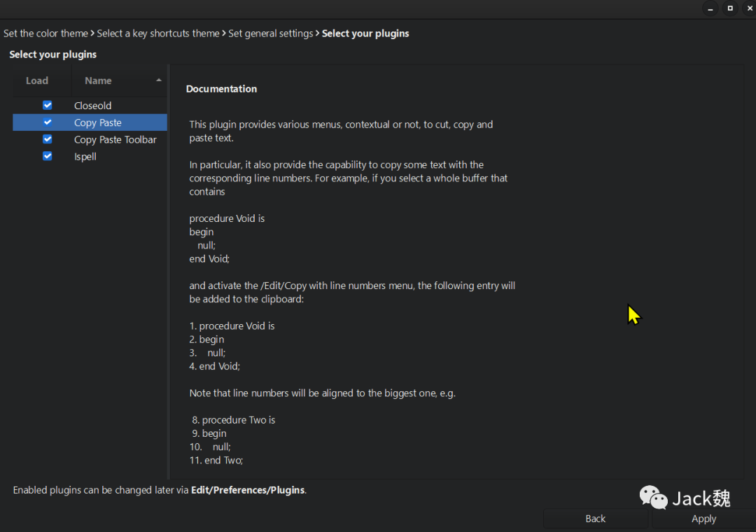Image resolution: width=756 pixels, height=532 pixels.
Task: Click the Load column header
Action: click(37, 80)
